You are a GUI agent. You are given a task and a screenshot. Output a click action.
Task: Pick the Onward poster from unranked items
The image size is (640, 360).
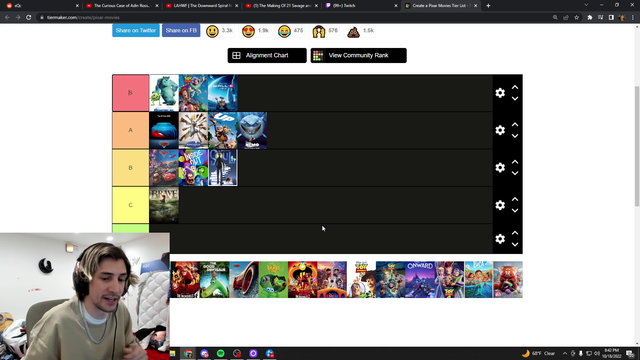pos(420,280)
